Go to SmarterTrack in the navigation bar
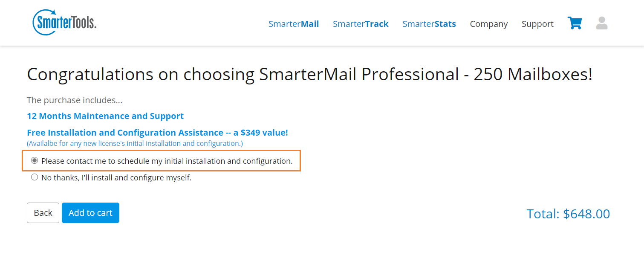 pos(361,24)
